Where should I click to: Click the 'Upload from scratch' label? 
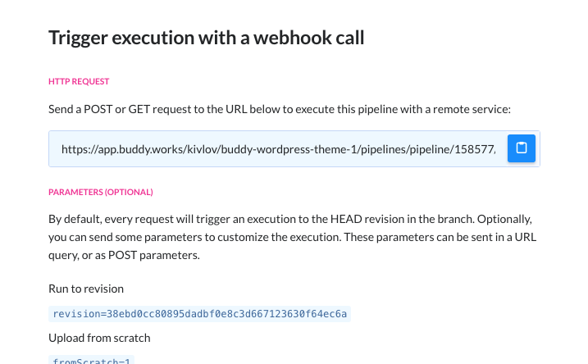coord(99,338)
